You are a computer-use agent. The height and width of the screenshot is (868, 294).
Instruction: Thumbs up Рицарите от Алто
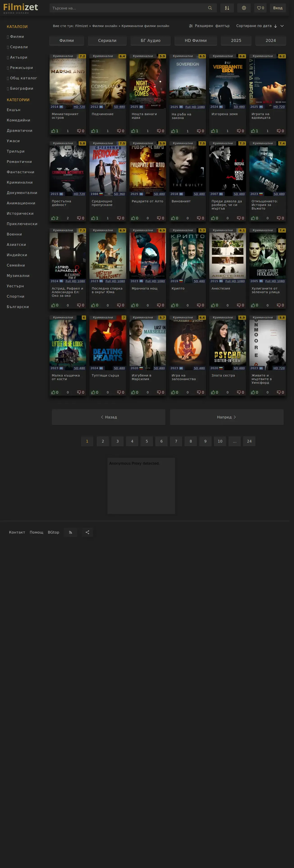(133, 218)
